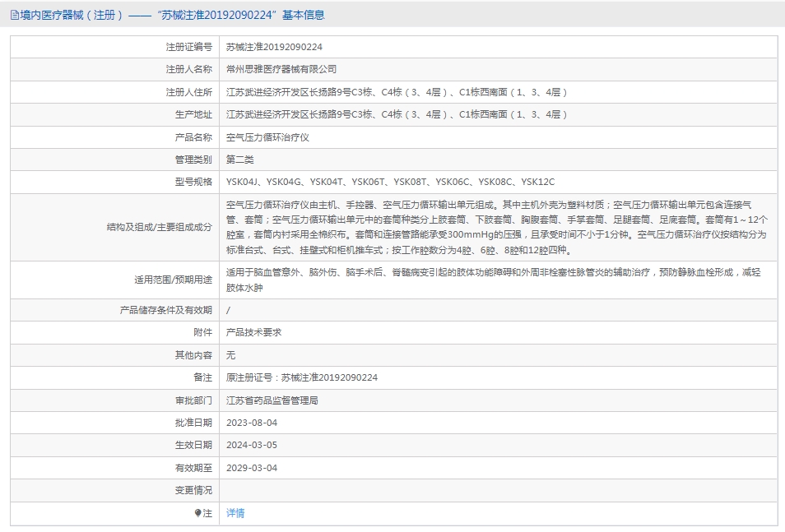Screen dimensions: 785x532
Task: Open the 详情 details link
Action: pos(235,513)
